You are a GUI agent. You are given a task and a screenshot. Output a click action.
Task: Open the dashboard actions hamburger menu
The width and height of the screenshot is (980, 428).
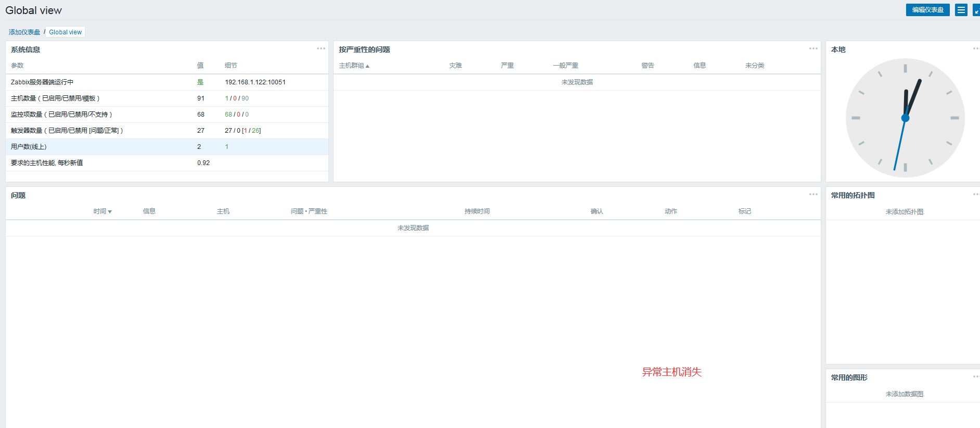(961, 10)
